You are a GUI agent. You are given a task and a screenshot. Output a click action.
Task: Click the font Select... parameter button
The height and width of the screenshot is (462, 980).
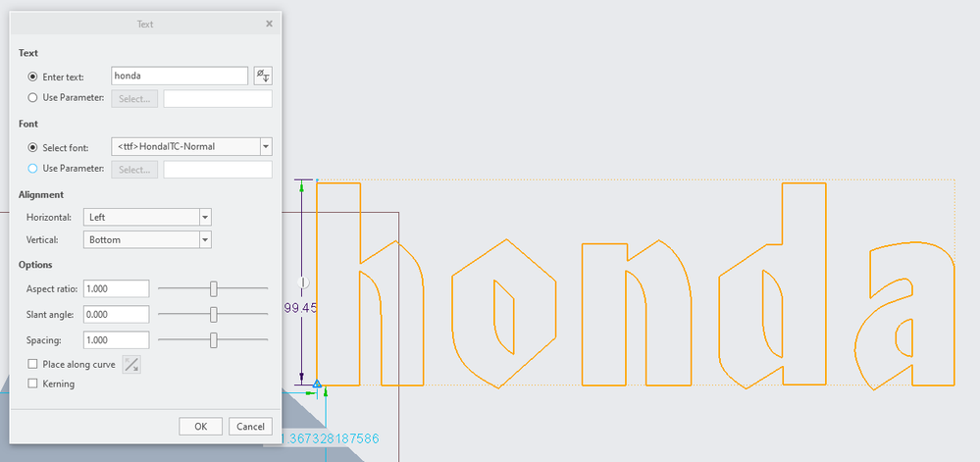pos(134,170)
